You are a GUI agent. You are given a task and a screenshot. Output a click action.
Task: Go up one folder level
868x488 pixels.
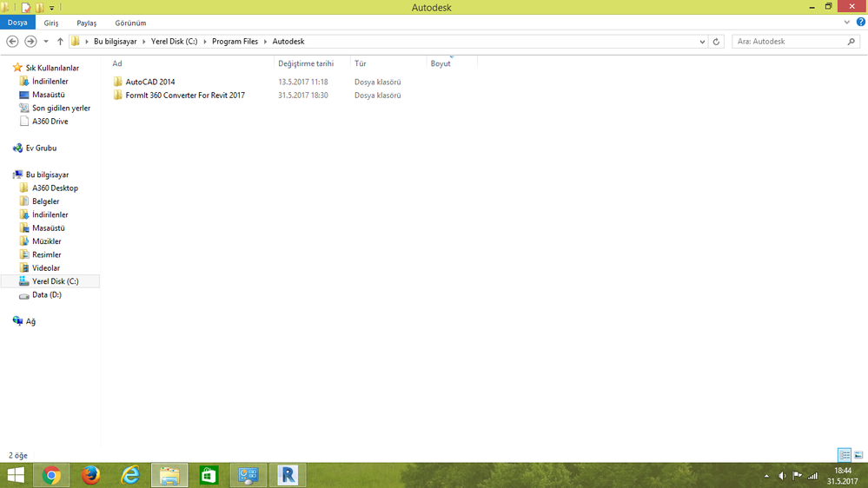pyautogui.click(x=60, y=42)
